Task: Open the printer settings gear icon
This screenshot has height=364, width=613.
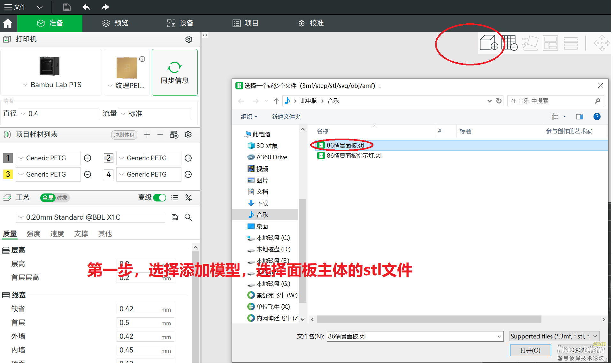Action: (188, 39)
